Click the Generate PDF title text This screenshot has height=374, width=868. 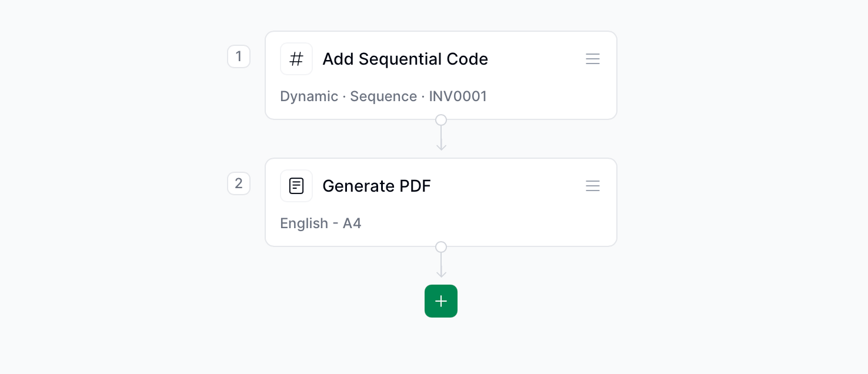point(376,186)
